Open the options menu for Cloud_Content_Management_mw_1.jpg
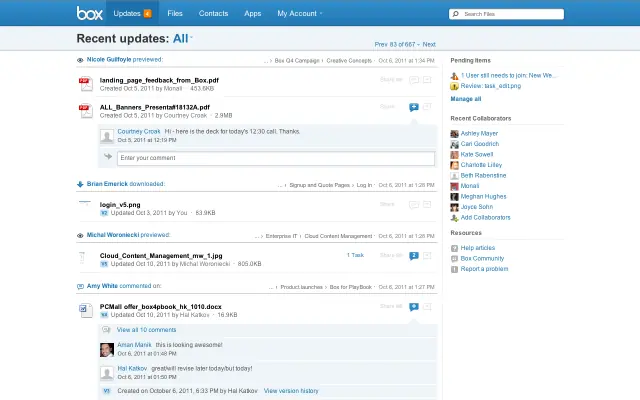 (427, 256)
